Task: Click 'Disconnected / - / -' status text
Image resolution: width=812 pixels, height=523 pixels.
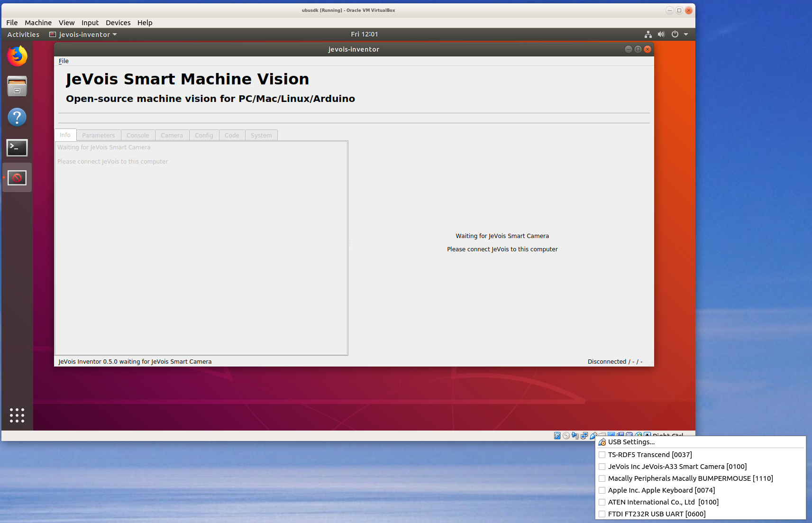Action: (x=615, y=362)
